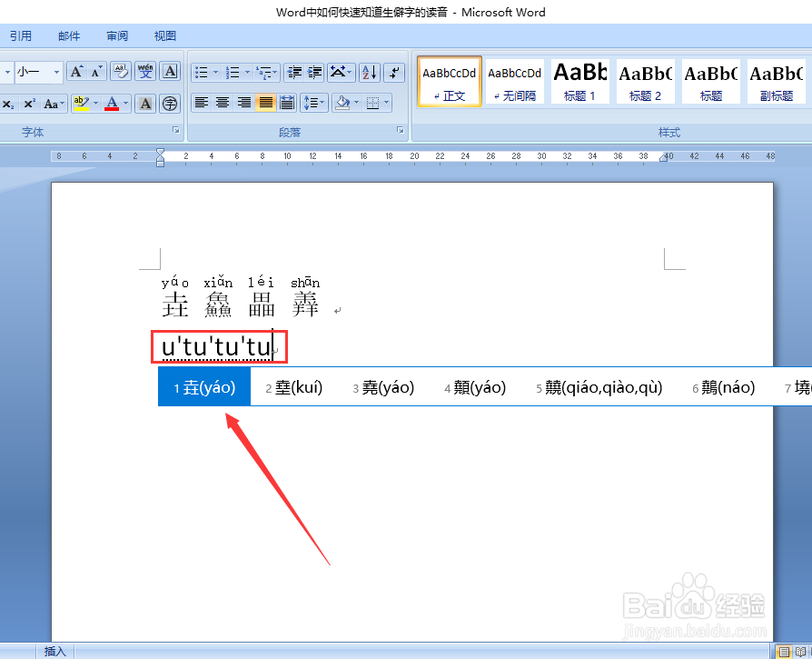Viewport: 812px width, 659px height.
Task: Click the first-line indent ruler marker
Action: [160, 152]
